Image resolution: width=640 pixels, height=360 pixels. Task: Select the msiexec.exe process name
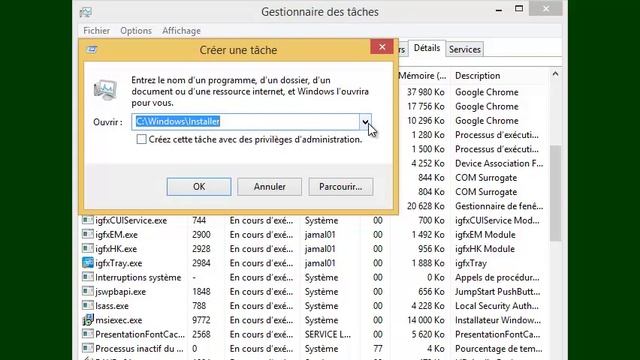tap(118, 320)
